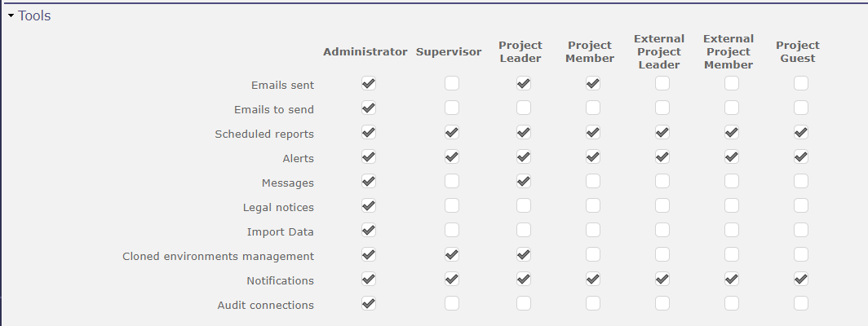Viewport: 868px width, 326px height.
Task: Uncheck Alerts for Supervisor
Action: pyautogui.click(x=452, y=157)
